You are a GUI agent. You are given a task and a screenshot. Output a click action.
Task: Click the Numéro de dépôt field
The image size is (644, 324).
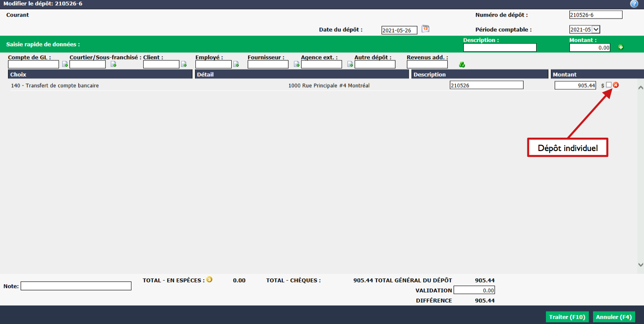pyautogui.click(x=596, y=15)
